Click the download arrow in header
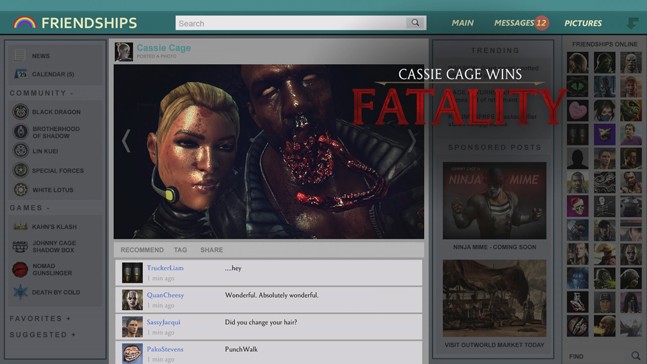The image size is (647, 364). click(x=632, y=23)
